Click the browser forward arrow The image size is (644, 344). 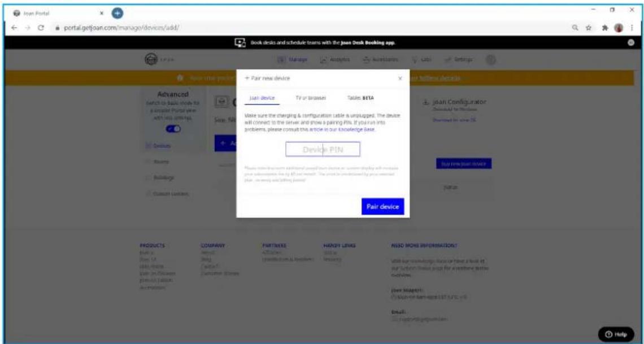click(x=28, y=28)
